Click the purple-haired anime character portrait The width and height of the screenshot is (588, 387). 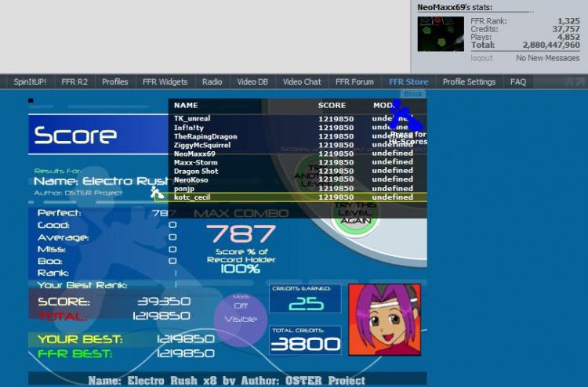[385, 320]
